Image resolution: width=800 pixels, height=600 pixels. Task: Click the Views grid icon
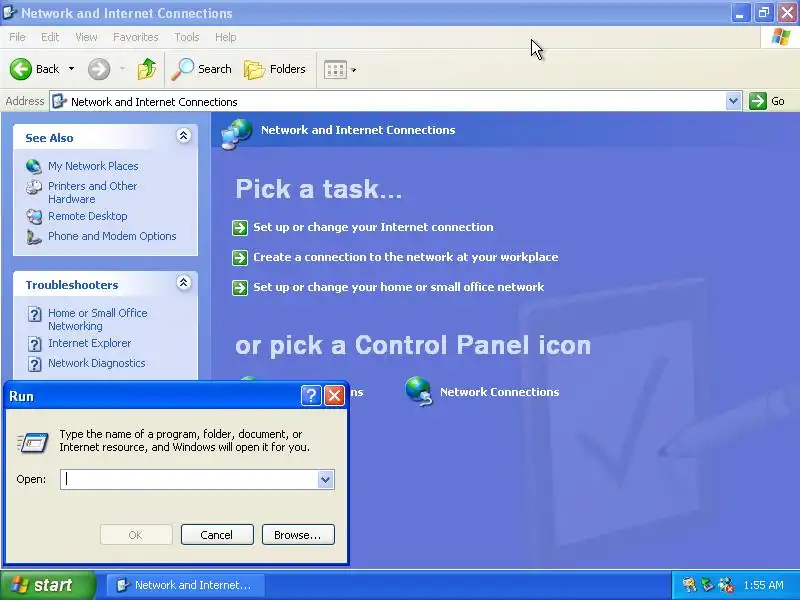(335, 69)
